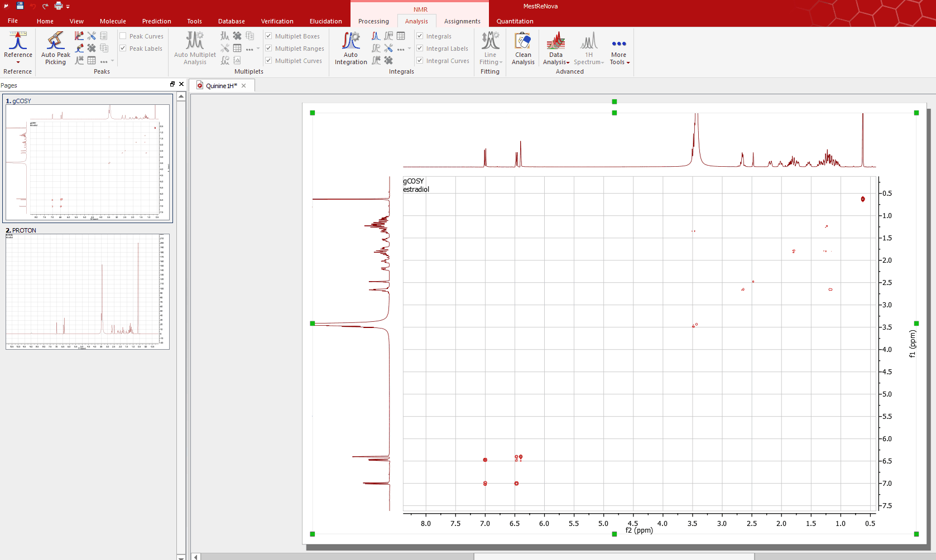Switch to the View ribbon tab
936x560 pixels.
tap(76, 21)
